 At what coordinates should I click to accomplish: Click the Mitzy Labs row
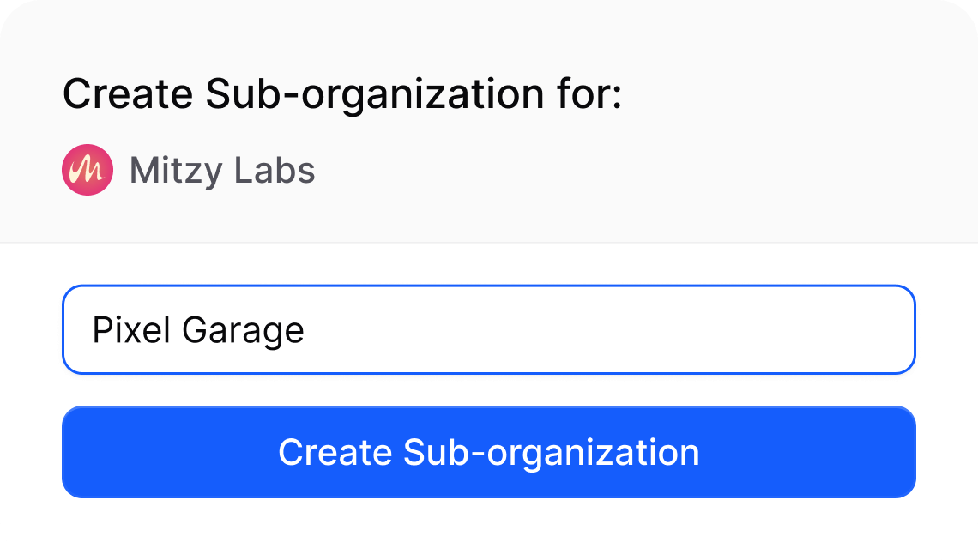tap(189, 170)
